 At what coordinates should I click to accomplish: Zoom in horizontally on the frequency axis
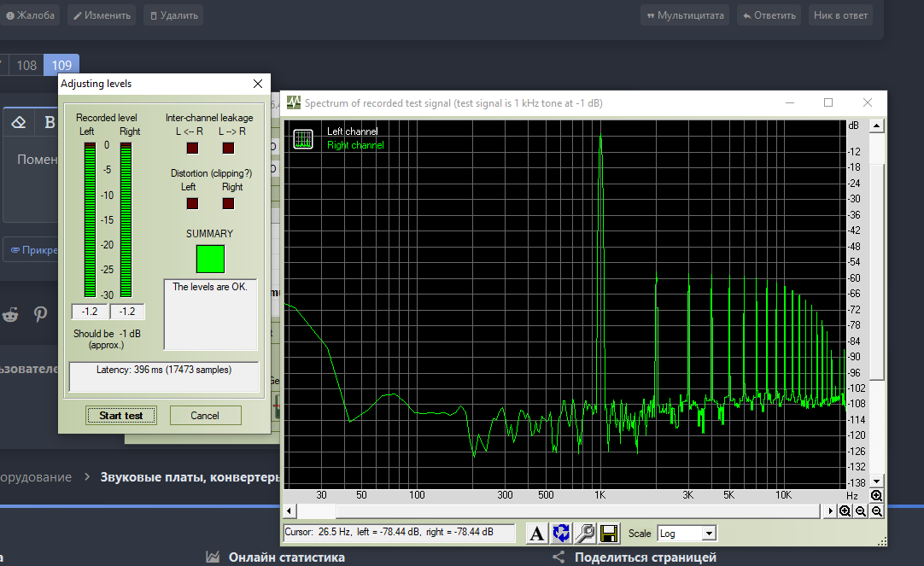coord(845,511)
